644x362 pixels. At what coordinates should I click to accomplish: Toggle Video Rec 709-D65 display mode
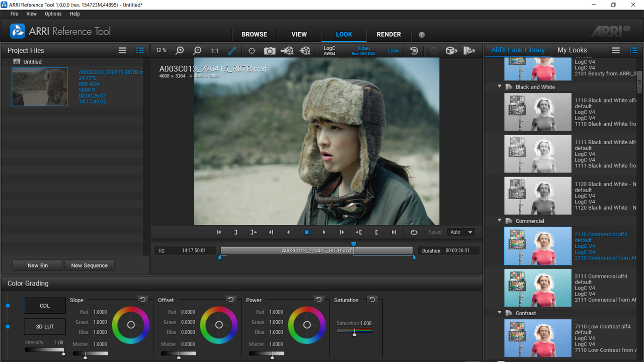click(363, 51)
